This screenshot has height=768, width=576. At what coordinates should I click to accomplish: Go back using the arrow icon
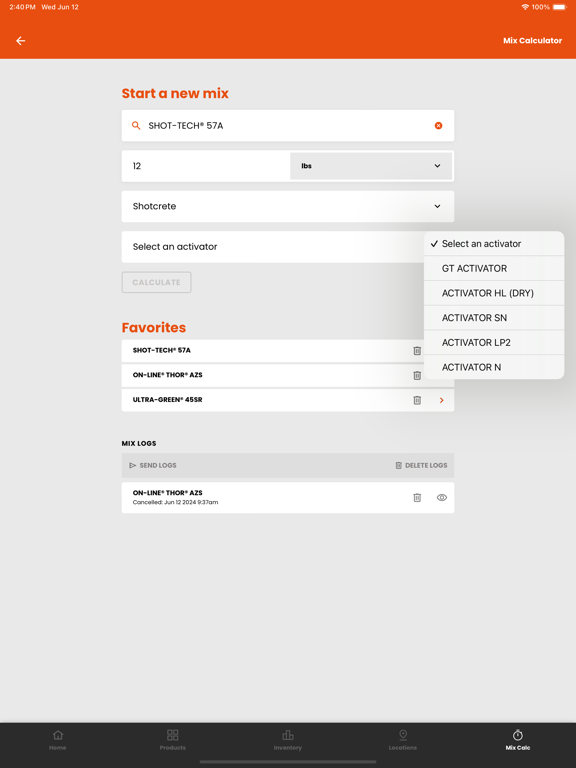[x=21, y=41]
